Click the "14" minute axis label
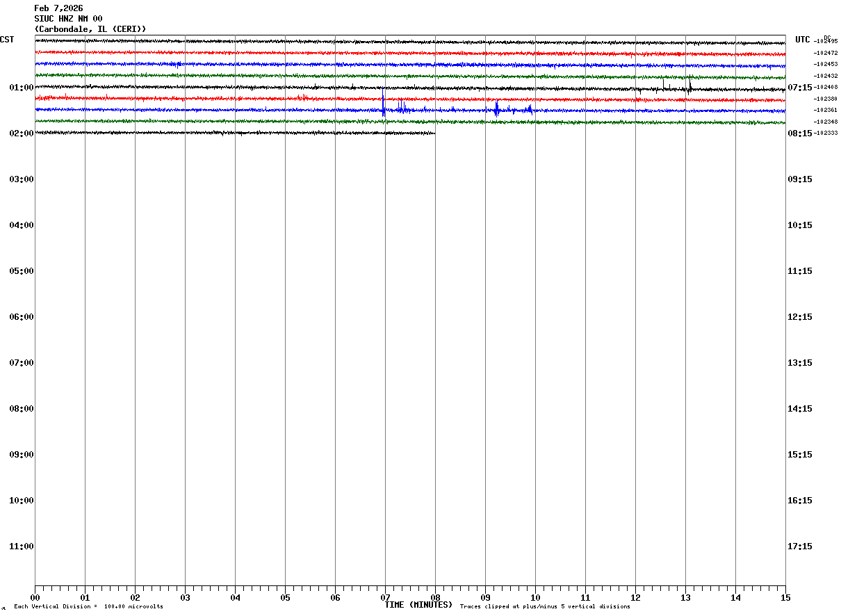 click(x=735, y=597)
